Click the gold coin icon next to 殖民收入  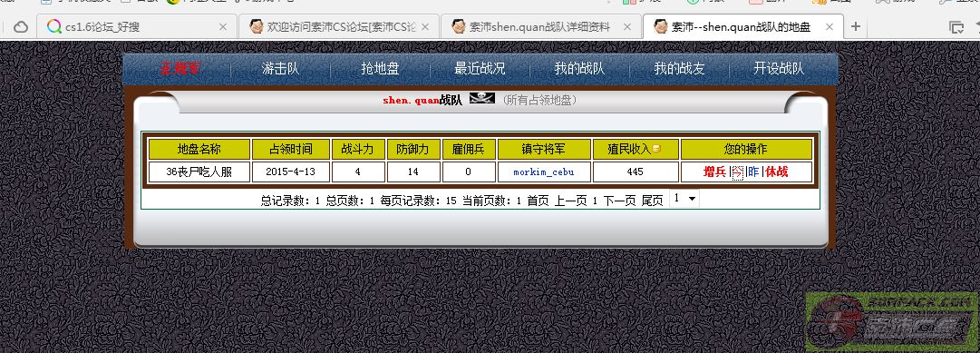656,149
